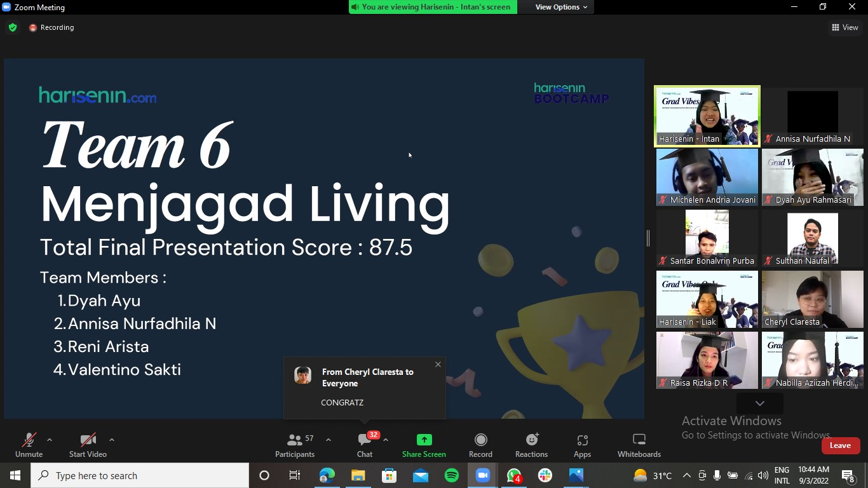
Task: Open chat message from Cheryl Claresta
Action: [x=364, y=388]
